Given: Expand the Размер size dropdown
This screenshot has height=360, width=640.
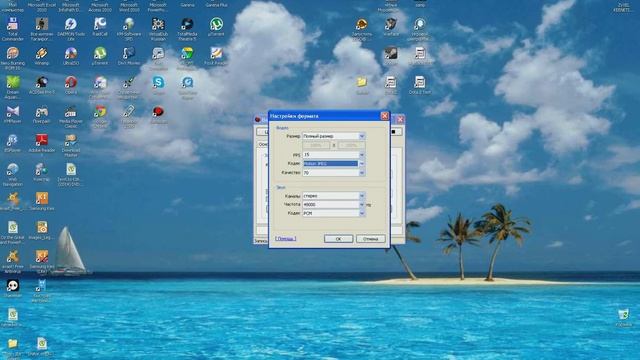Looking at the screenshot, I should pyautogui.click(x=362, y=136).
